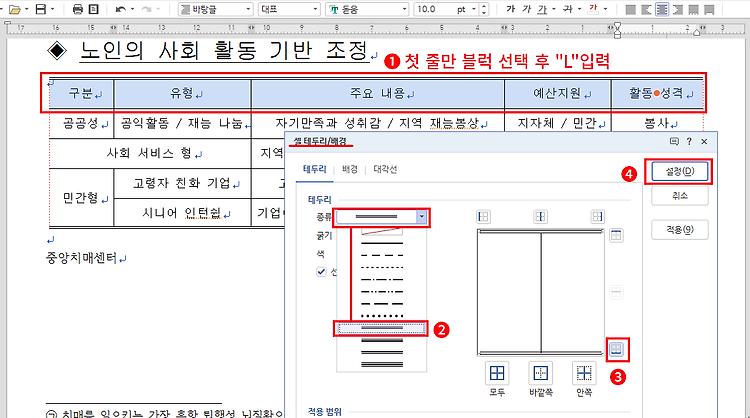
Task: Apply inner vertical border icon above preview
Action: click(540, 217)
